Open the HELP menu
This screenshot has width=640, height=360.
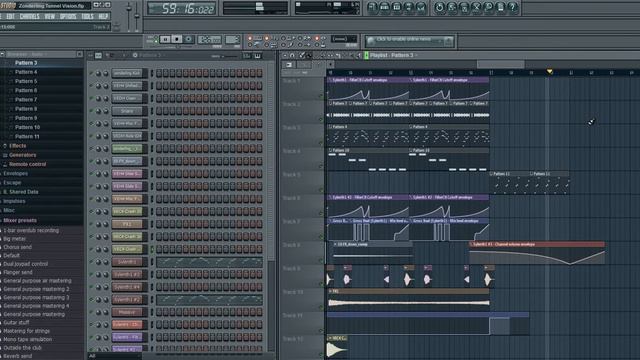[x=103, y=16]
